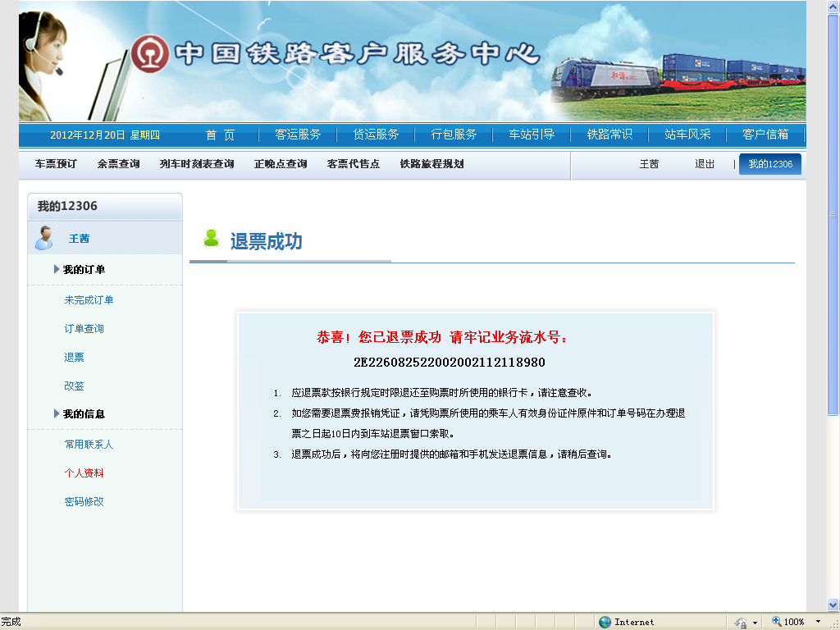
Task: Open the dropdown arrow beside the lock icon
Action: pyautogui.click(x=755, y=623)
